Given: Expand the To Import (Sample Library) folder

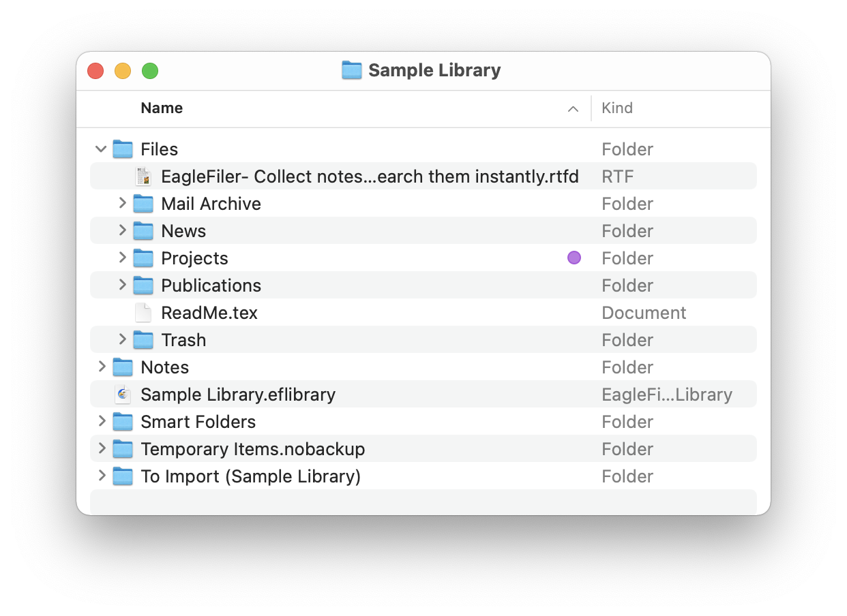Looking at the screenshot, I should (102, 476).
